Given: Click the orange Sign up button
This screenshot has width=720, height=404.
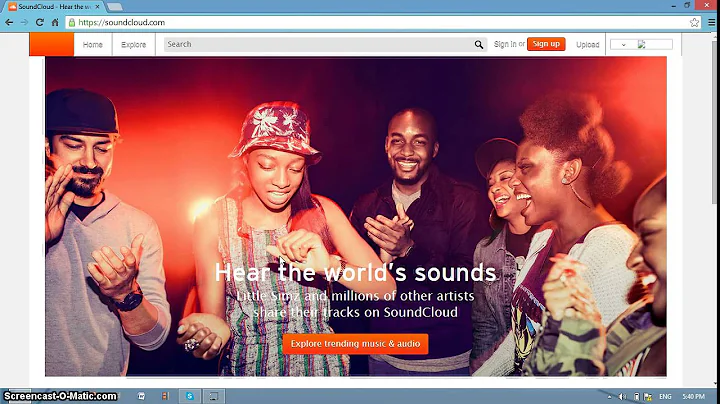Looking at the screenshot, I should 546,44.
